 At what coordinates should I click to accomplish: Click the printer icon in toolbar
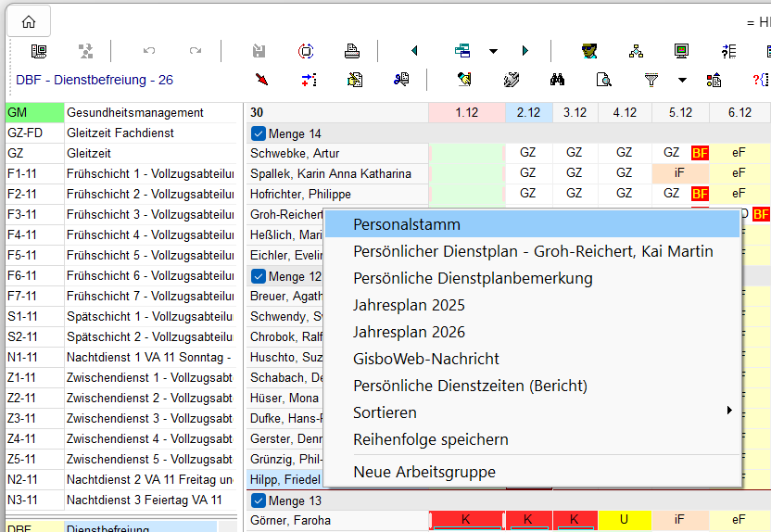click(352, 51)
